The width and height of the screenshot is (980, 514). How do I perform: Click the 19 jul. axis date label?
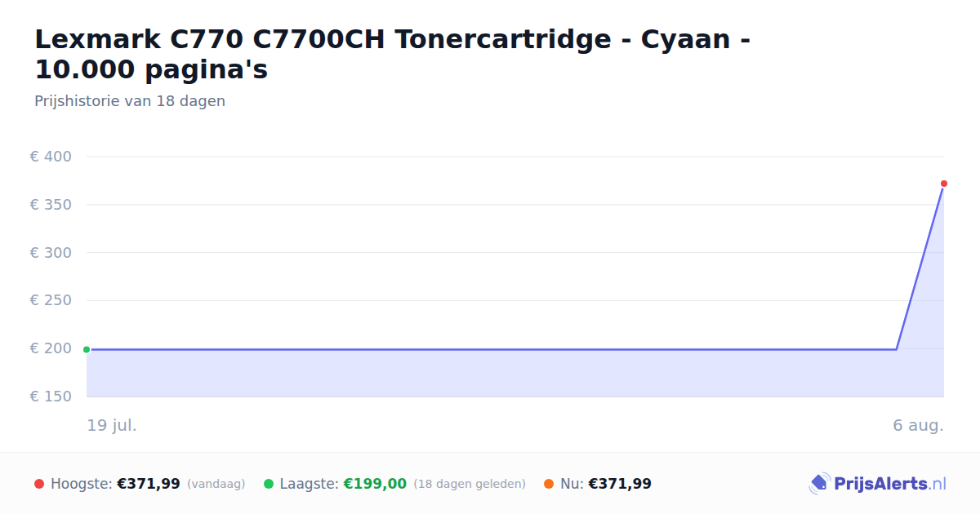pyautogui.click(x=112, y=425)
